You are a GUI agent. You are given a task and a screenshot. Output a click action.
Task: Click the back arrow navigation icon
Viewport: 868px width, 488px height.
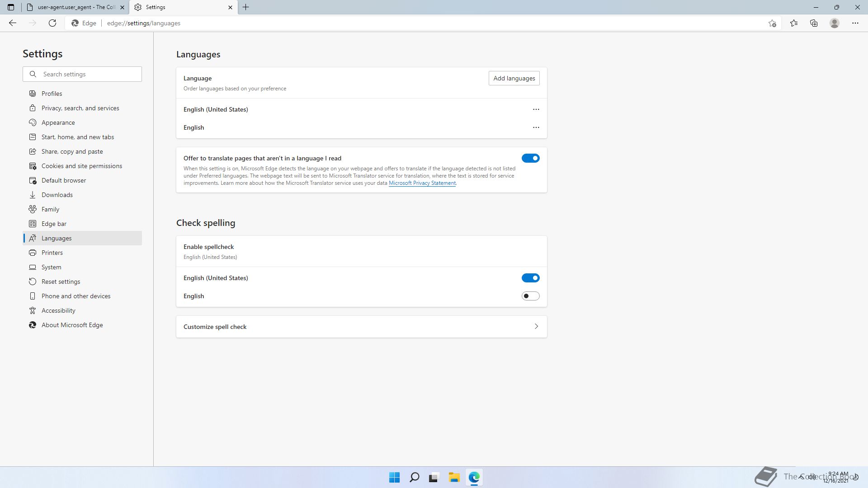click(x=13, y=23)
